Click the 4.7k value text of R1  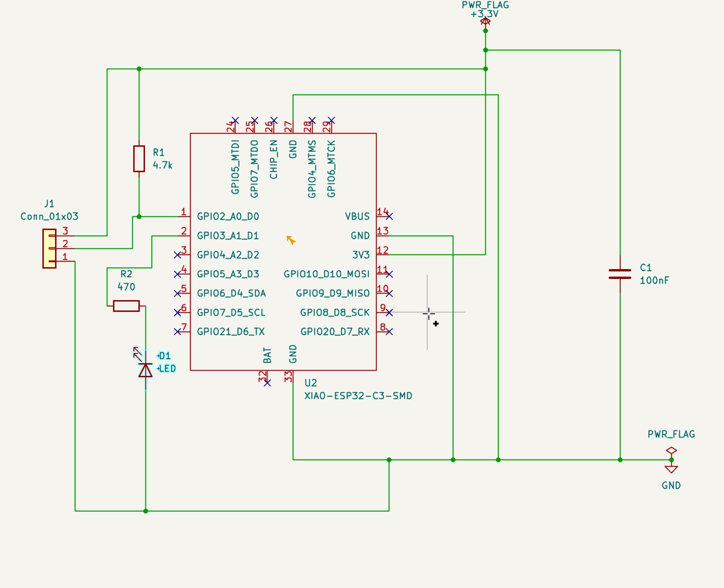(x=162, y=165)
